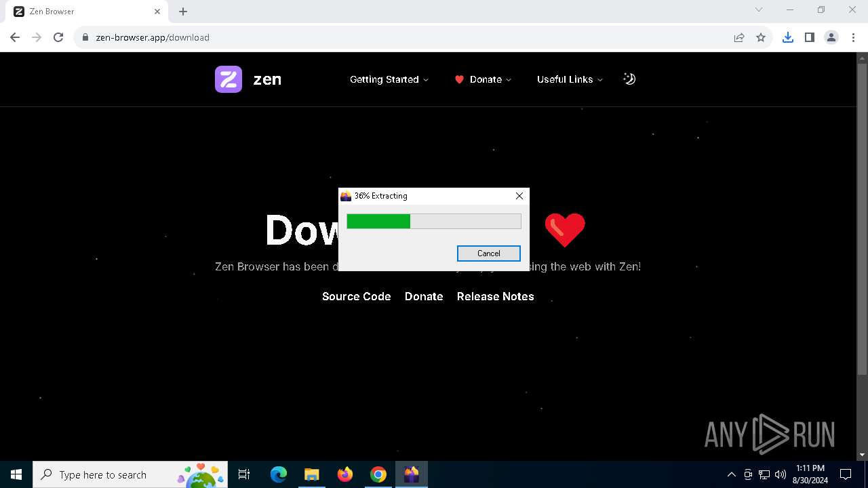
Task: Click the meet now tray icon
Action: click(748, 474)
